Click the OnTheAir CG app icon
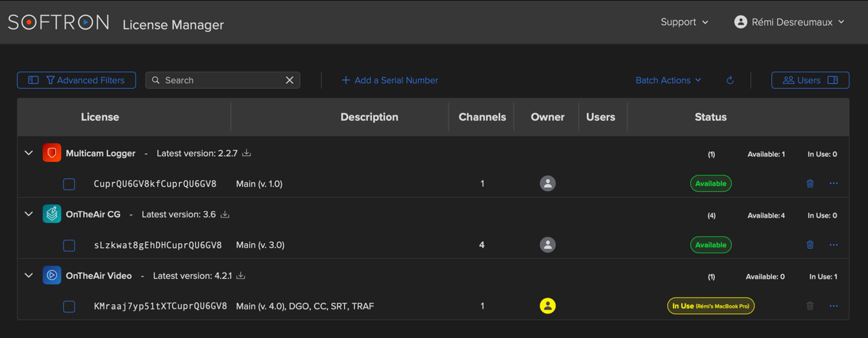This screenshot has width=868, height=338. [x=52, y=214]
